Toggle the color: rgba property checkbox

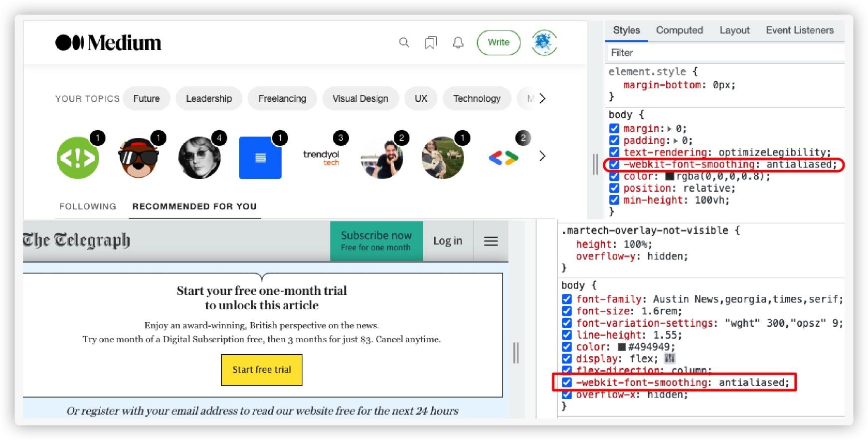(614, 177)
